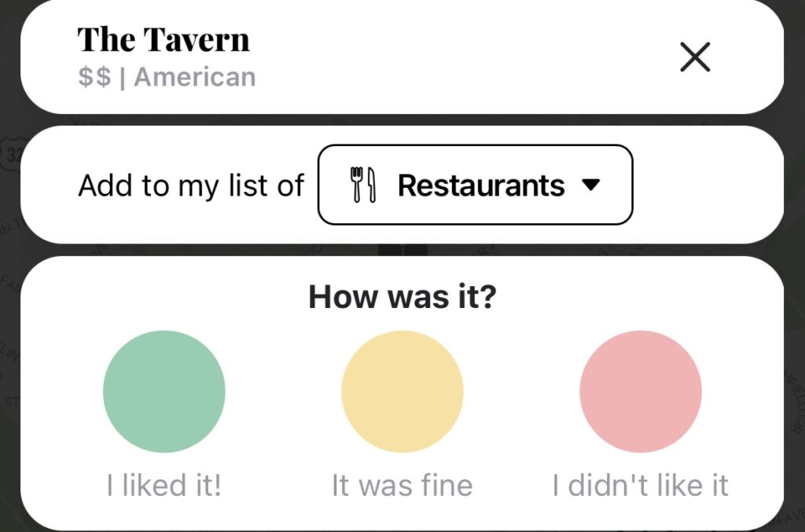
Task: Tap the "I liked it!" label
Action: click(164, 485)
